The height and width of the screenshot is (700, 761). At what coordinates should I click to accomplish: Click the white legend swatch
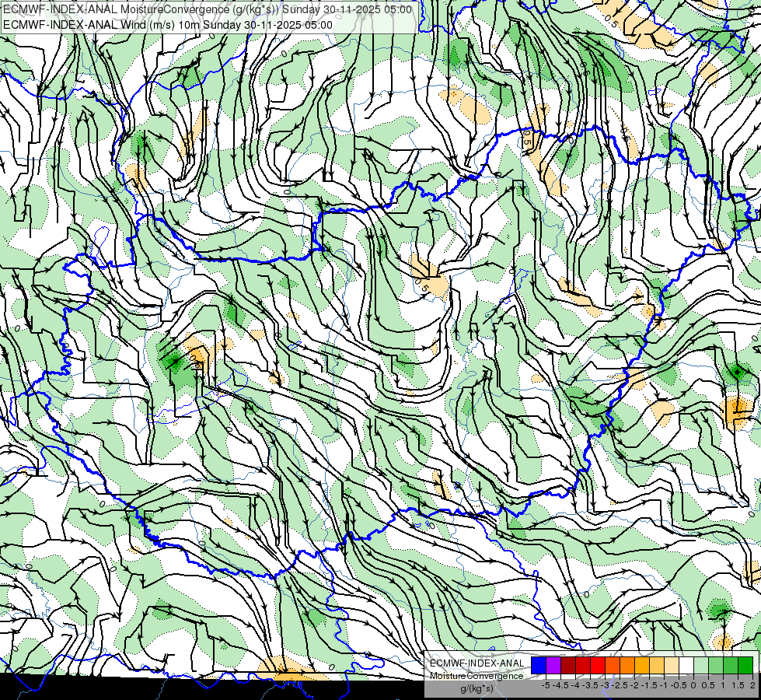(686, 666)
